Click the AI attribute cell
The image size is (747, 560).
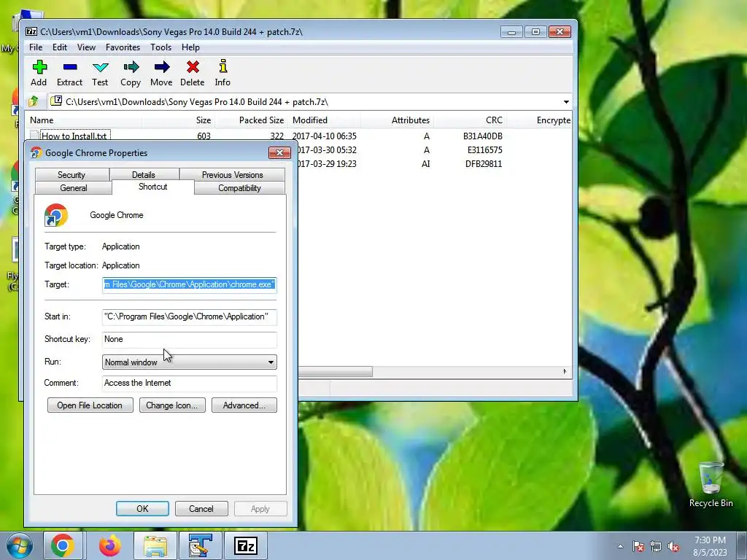[425, 164]
